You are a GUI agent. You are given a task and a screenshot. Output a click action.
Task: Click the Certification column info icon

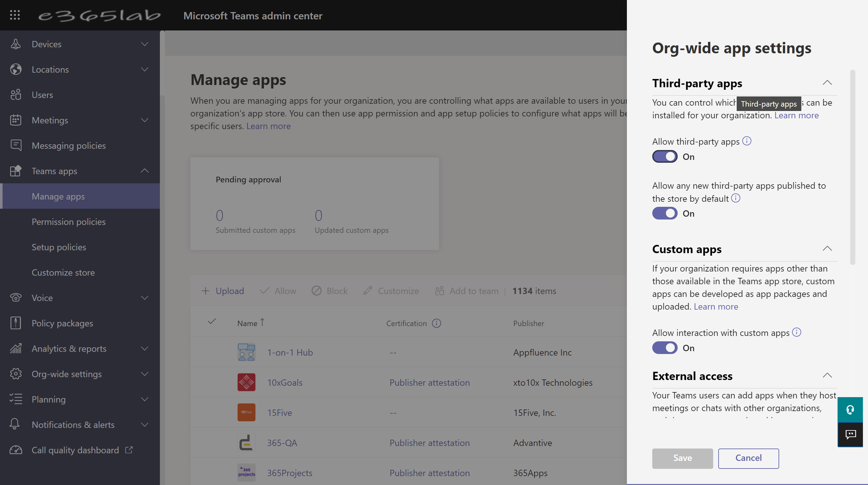(x=436, y=323)
